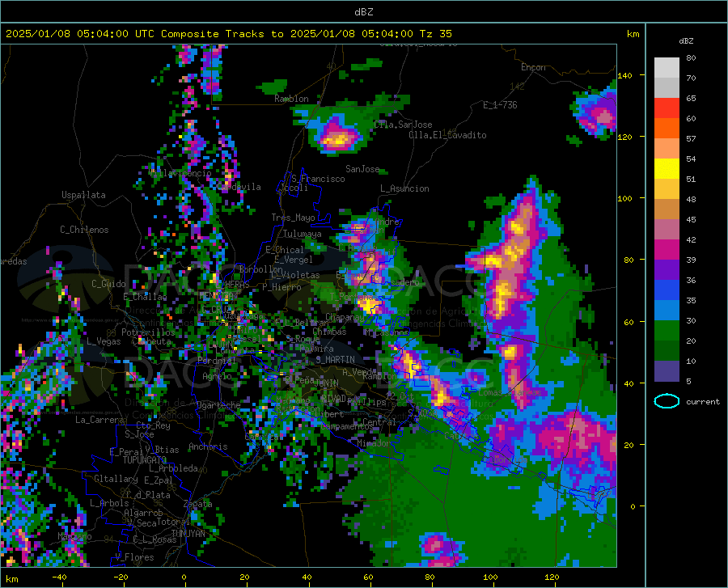Viewport: 728px width, 588px height.
Task: Click the 'L_Arboleda' map label
Action: [173, 468]
